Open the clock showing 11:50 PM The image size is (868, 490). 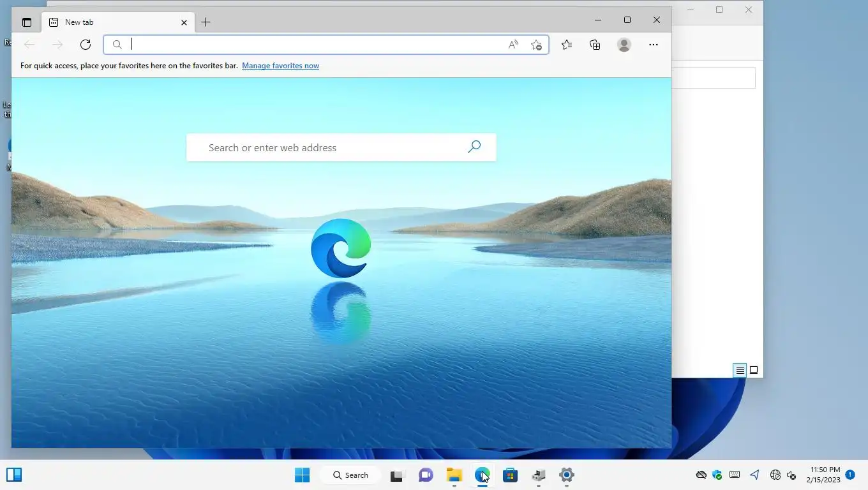825,475
